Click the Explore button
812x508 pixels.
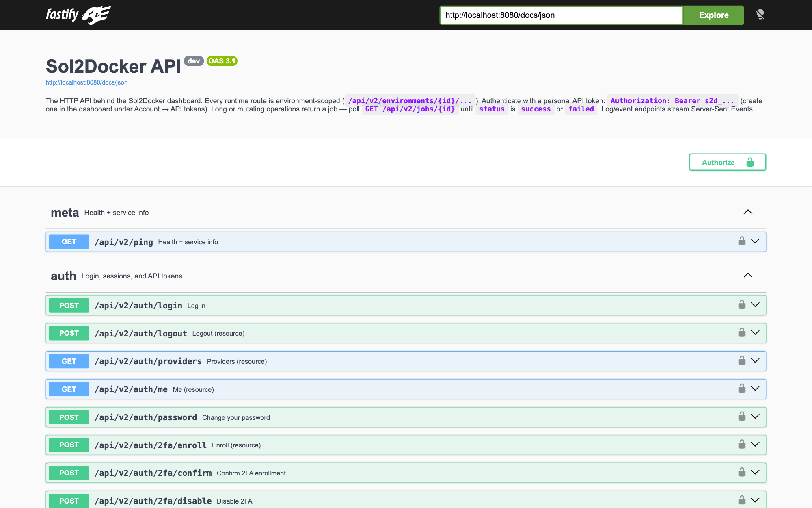point(713,15)
